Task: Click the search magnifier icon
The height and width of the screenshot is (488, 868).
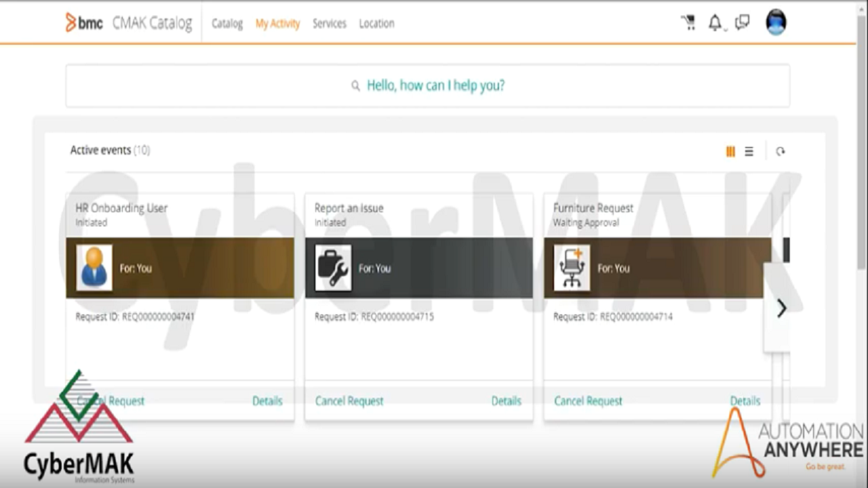Action: click(x=355, y=86)
